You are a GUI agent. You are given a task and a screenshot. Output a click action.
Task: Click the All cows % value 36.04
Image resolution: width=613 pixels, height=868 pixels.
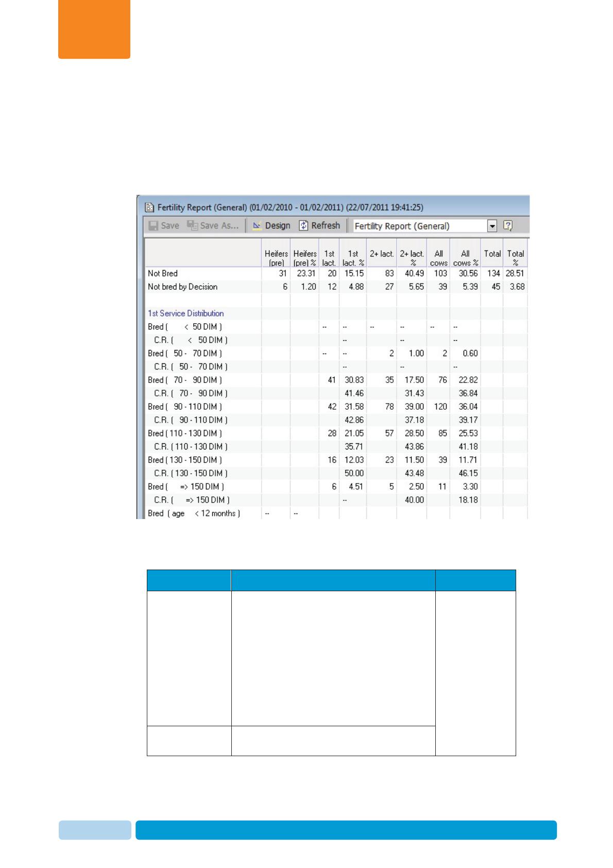[x=468, y=407]
